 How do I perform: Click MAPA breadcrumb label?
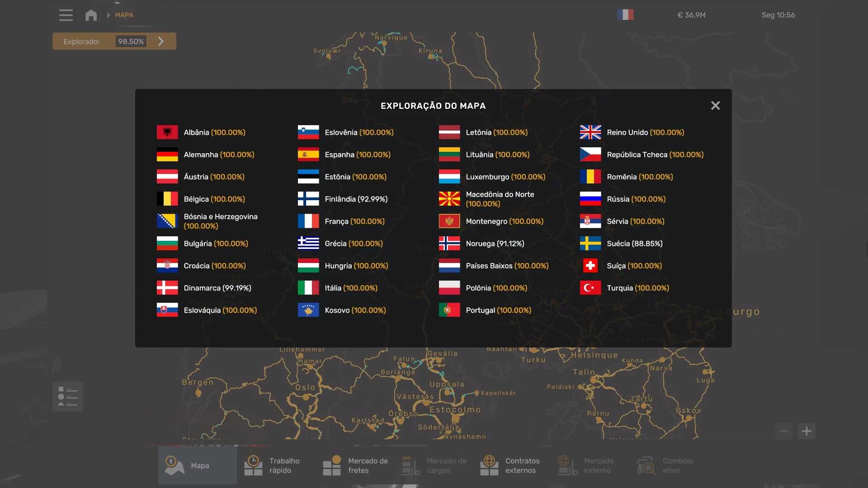[124, 15]
